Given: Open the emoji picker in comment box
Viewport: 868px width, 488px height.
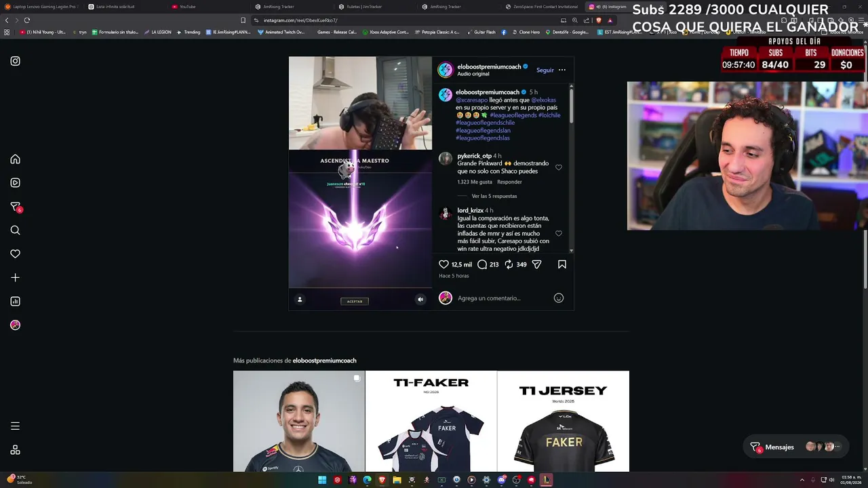Looking at the screenshot, I should [x=559, y=298].
